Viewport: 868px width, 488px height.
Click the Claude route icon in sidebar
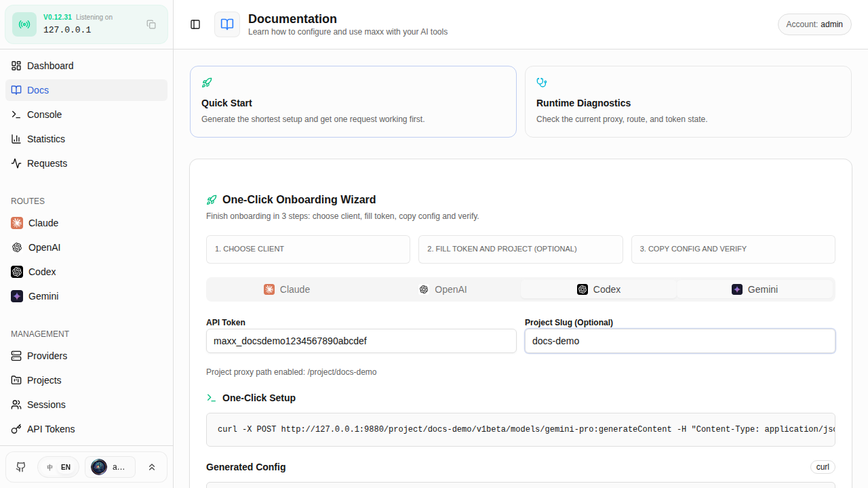point(17,223)
